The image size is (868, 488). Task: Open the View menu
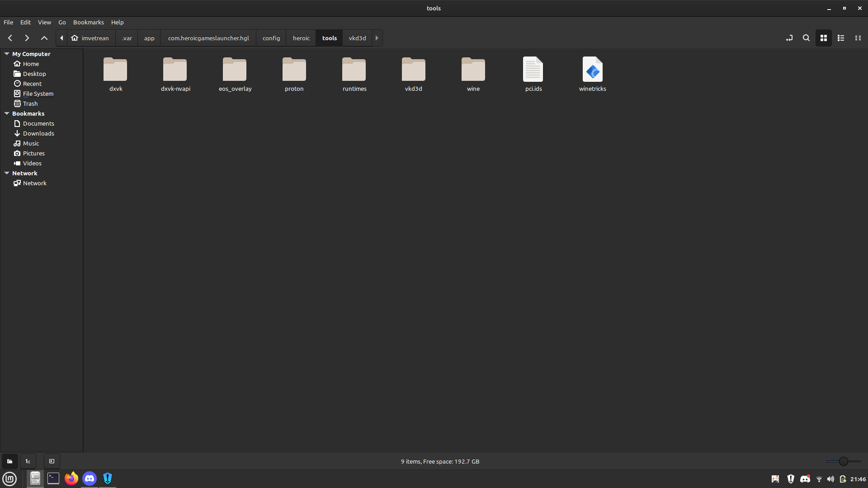click(44, 22)
